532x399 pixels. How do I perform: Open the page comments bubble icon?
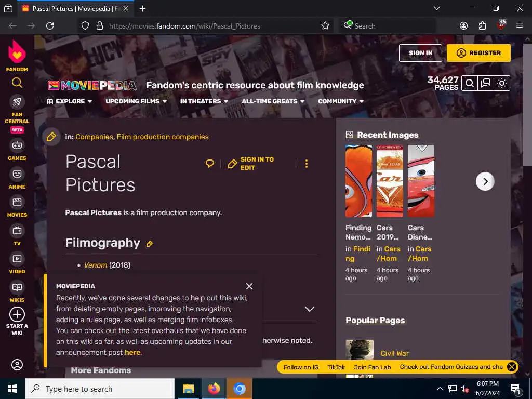(210, 164)
